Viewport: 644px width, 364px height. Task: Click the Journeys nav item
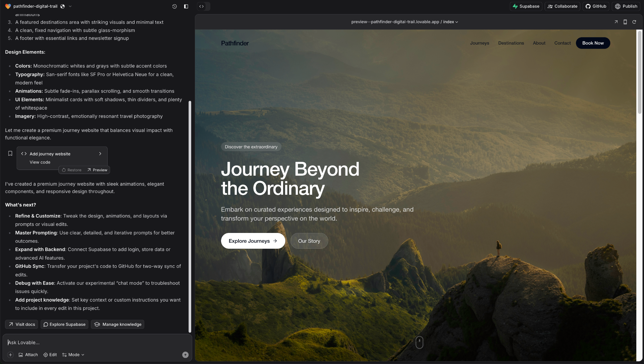point(479,43)
